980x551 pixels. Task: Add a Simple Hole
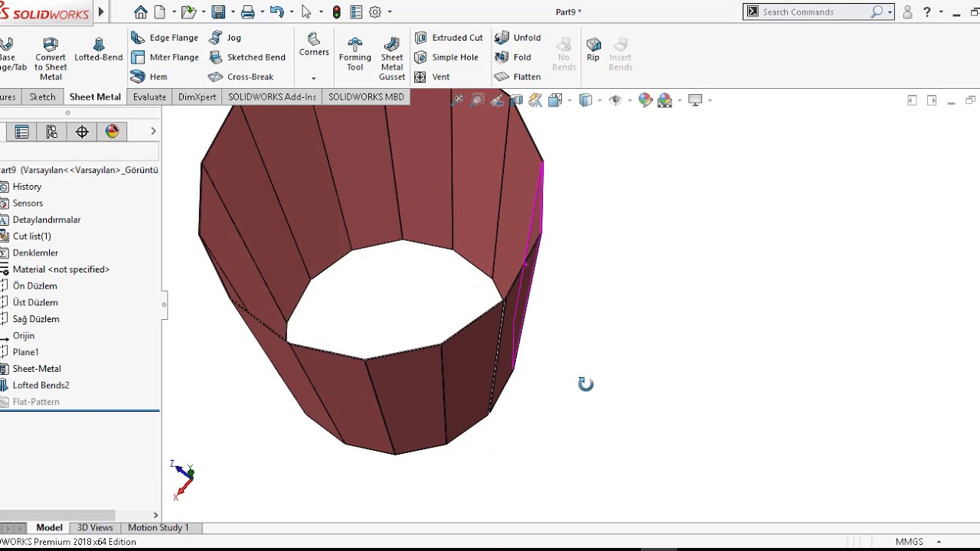446,57
